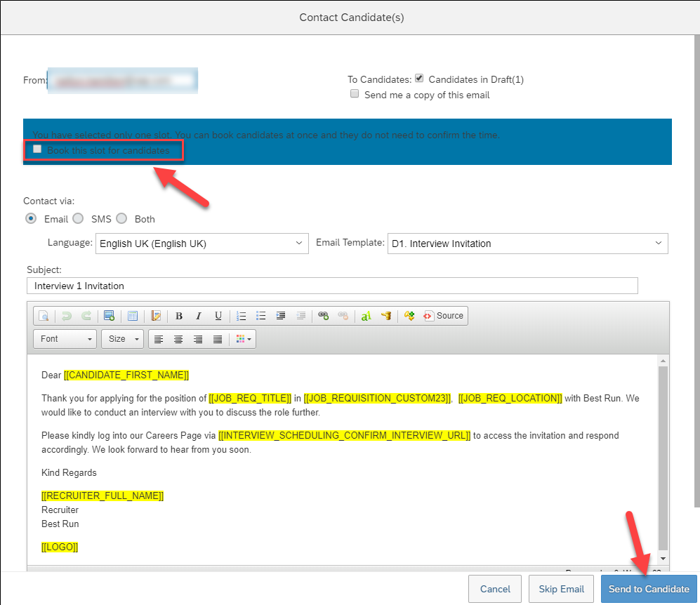Viewport: 700px width, 605px height.
Task: Select Email as contact method
Action: pyautogui.click(x=31, y=218)
